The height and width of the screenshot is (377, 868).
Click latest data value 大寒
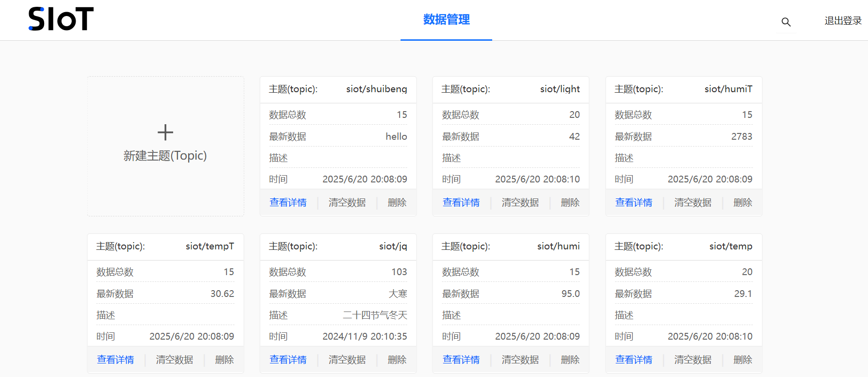[x=398, y=294]
